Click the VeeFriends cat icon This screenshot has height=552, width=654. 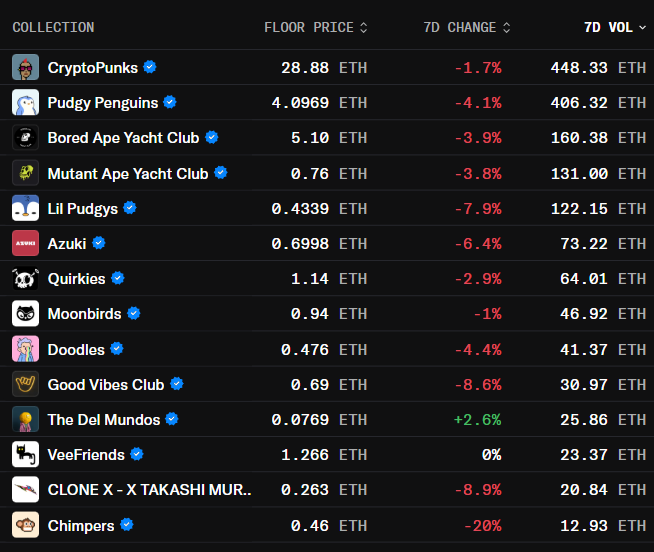[25, 454]
